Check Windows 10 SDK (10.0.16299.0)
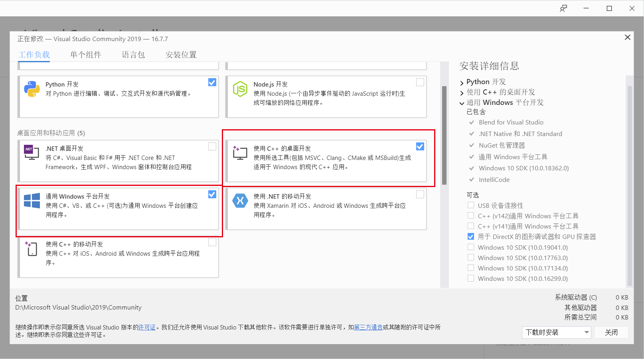The image size is (644, 359). (x=471, y=278)
